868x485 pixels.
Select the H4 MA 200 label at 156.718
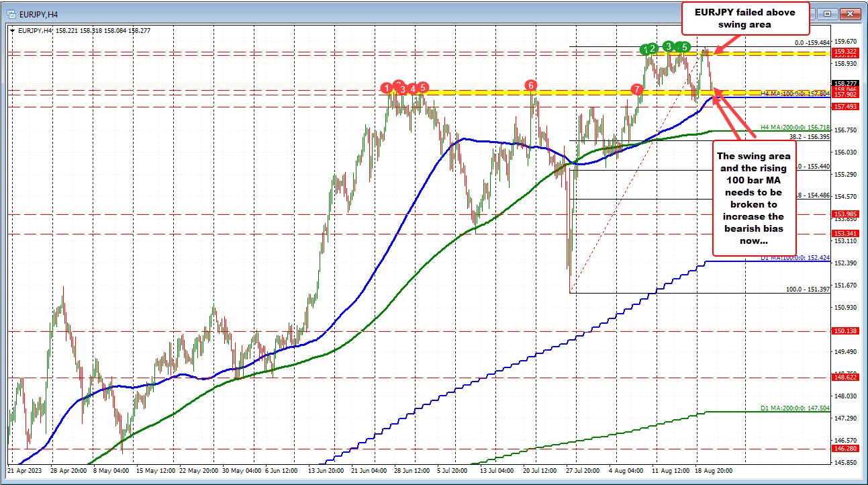click(795, 127)
